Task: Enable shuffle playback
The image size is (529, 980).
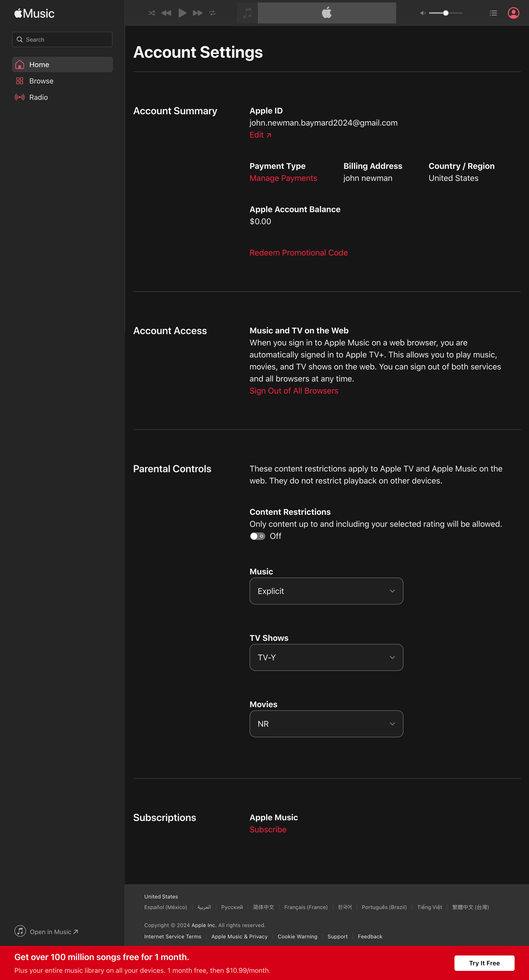Action: (x=151, y=13)
